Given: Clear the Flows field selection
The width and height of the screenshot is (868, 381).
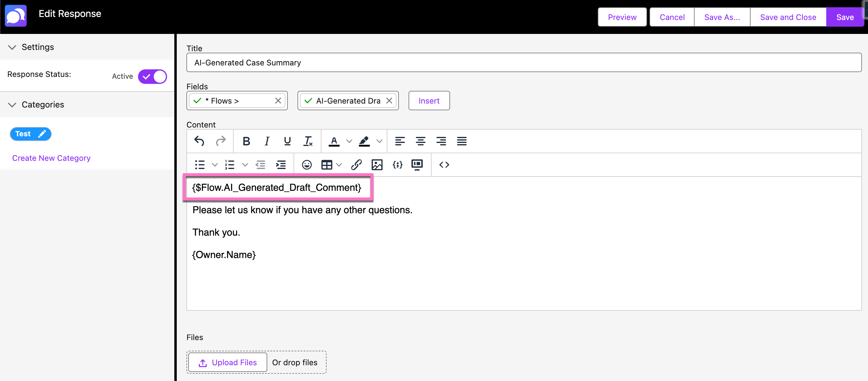Looking at the screenshot, I should coord(278,101).
